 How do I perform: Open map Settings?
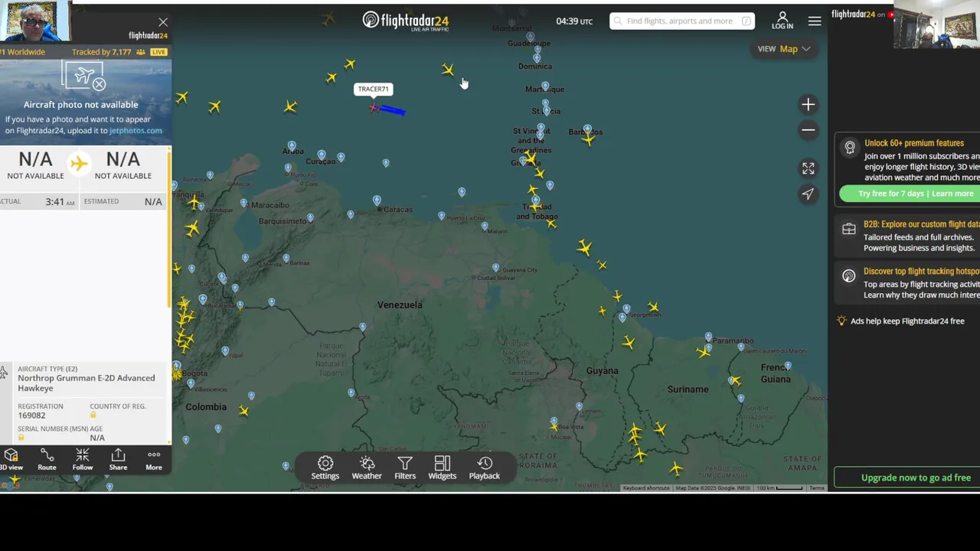click(325, 468)
